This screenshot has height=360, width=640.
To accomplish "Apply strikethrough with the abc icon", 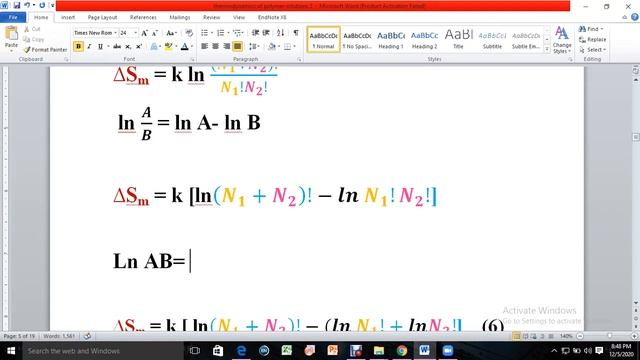I will pyautogui.click(x=117, y=47).
